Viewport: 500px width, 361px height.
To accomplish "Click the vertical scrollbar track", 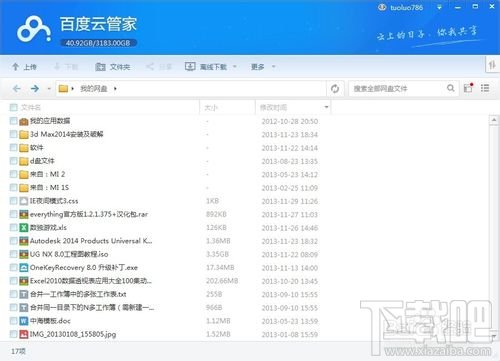I will point(494,227).
